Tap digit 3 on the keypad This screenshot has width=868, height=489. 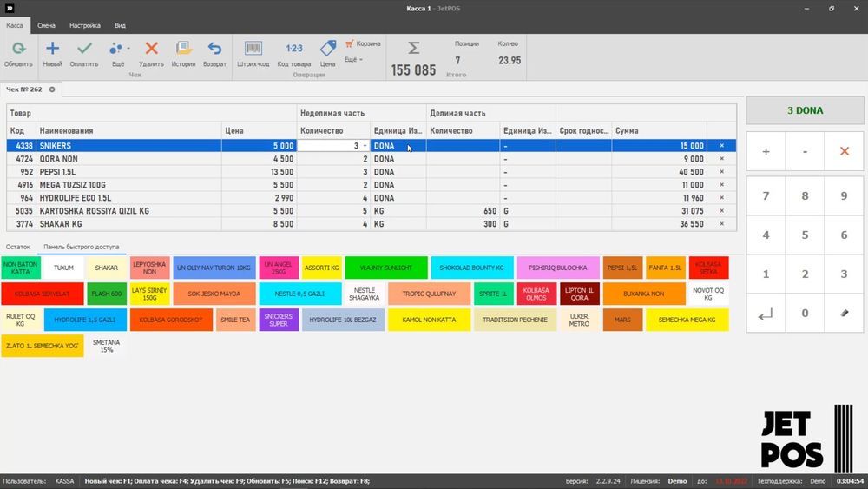tap(844, 274)
